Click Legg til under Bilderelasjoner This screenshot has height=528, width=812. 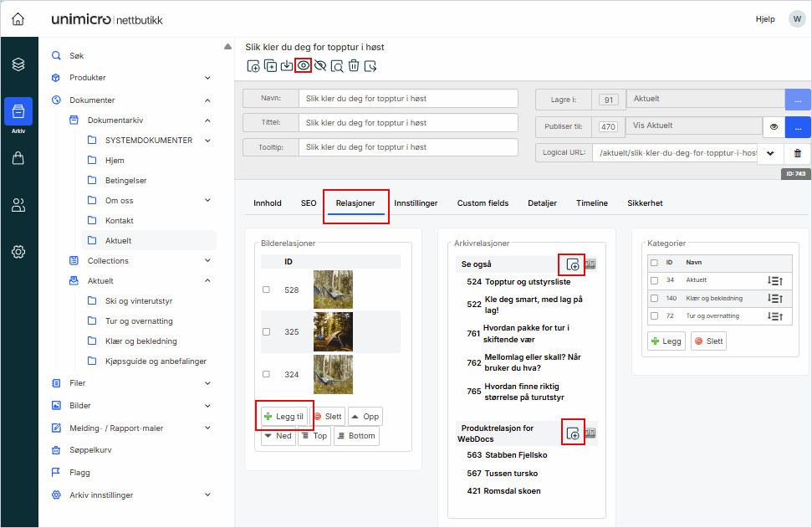(284, 416)
